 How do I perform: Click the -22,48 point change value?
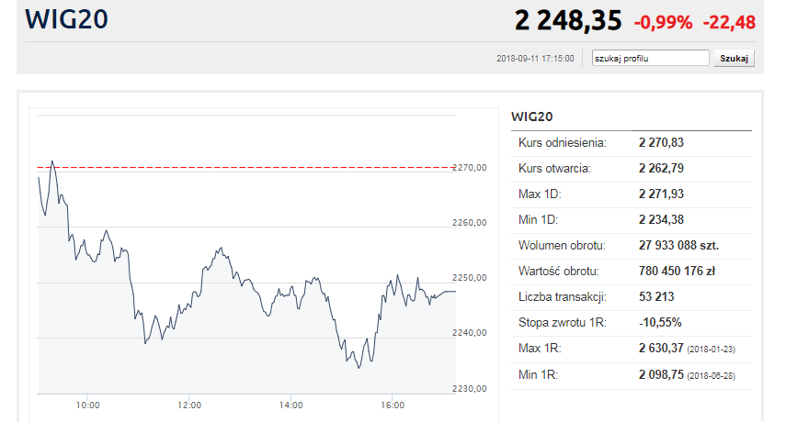[x=729, y=23]
